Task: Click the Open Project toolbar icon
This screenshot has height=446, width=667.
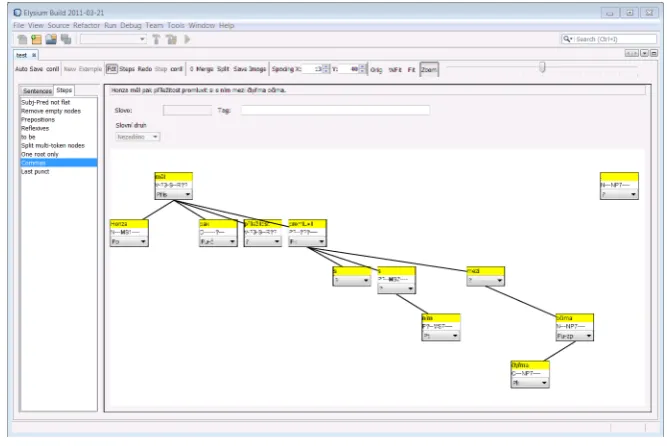Action: [x=51, y=40]
